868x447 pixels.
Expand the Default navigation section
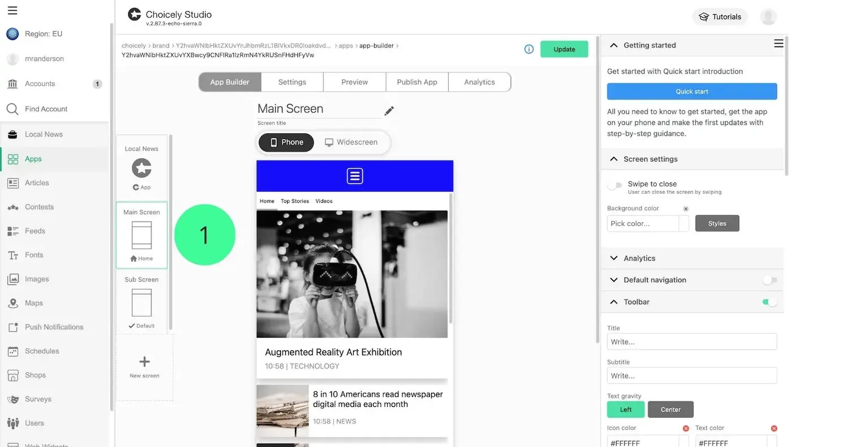(614, 280)
